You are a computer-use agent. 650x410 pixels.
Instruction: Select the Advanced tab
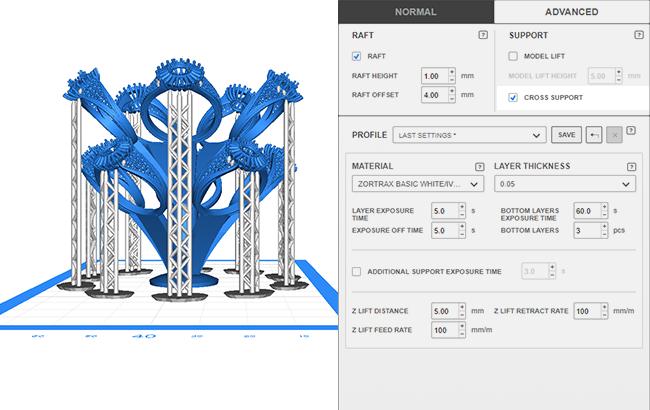571,12
